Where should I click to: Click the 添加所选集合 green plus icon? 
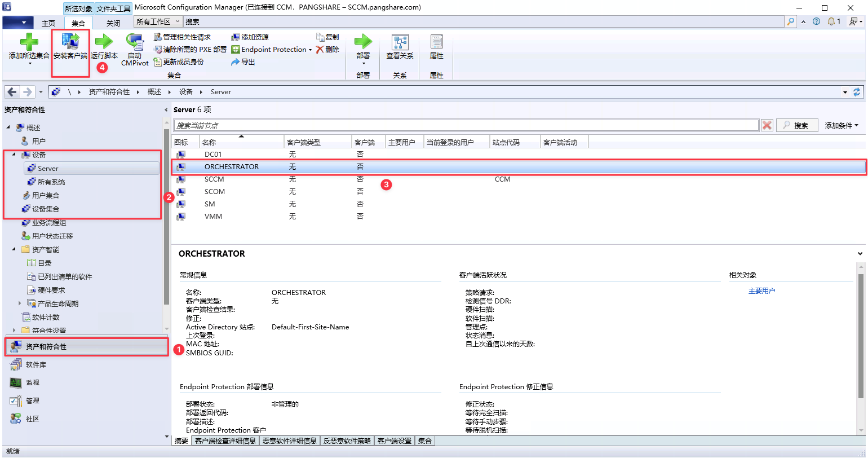pos(29,41)
